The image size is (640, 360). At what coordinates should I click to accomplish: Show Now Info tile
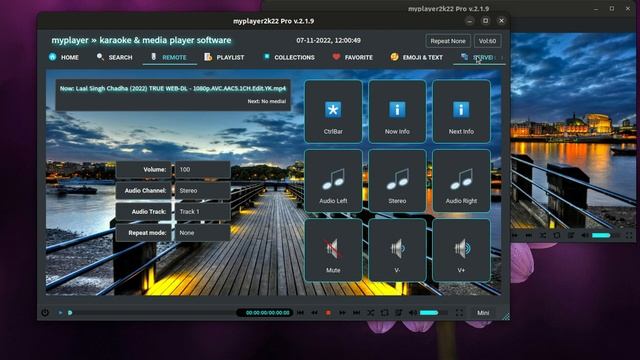coord(397,111)
